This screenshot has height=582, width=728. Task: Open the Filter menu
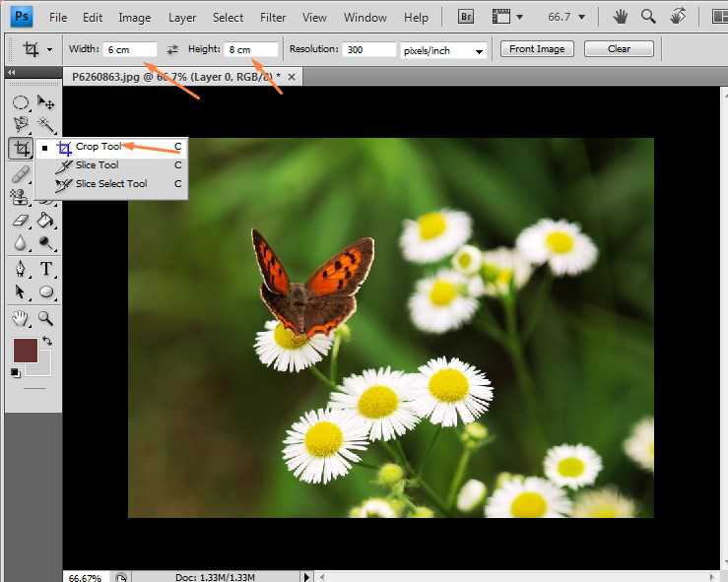pos(273,18)
